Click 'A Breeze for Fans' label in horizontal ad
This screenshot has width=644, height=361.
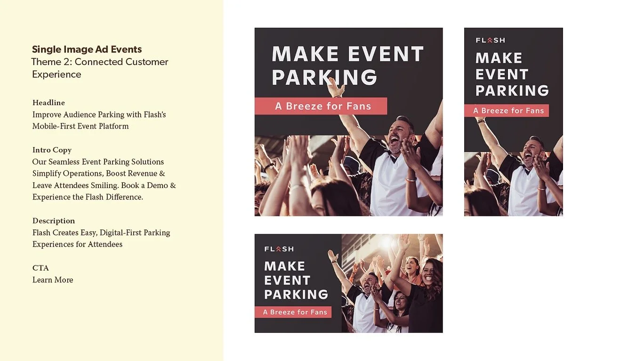[293, 312]
